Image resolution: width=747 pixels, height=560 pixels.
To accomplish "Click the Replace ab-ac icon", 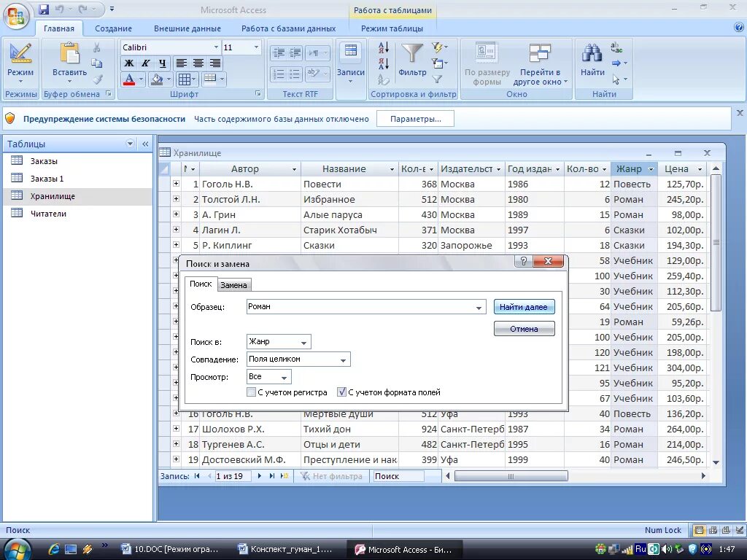I will pos(616,47).
